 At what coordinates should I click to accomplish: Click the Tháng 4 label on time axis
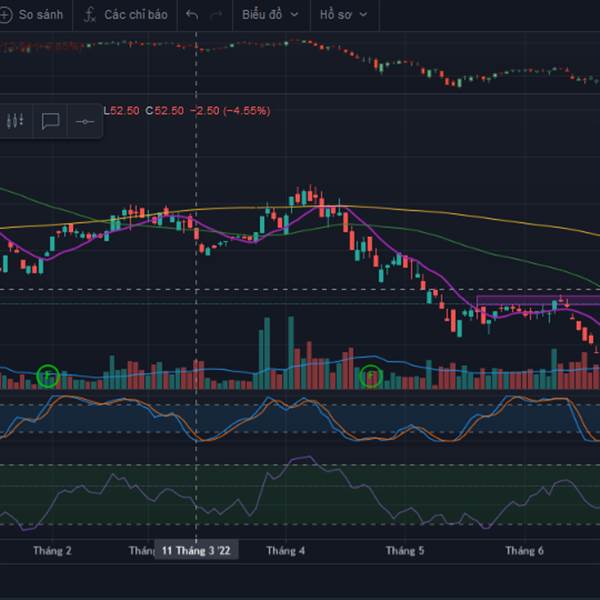285,551
